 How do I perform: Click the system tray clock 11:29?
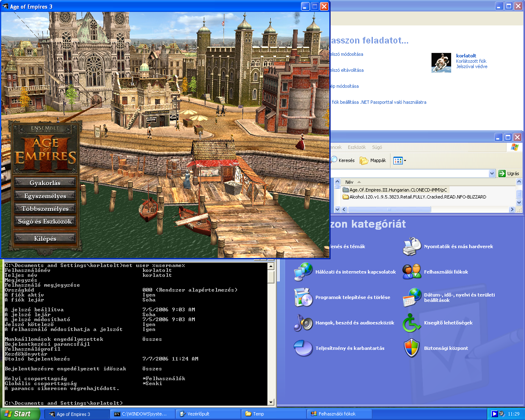[x=514, y=414]
